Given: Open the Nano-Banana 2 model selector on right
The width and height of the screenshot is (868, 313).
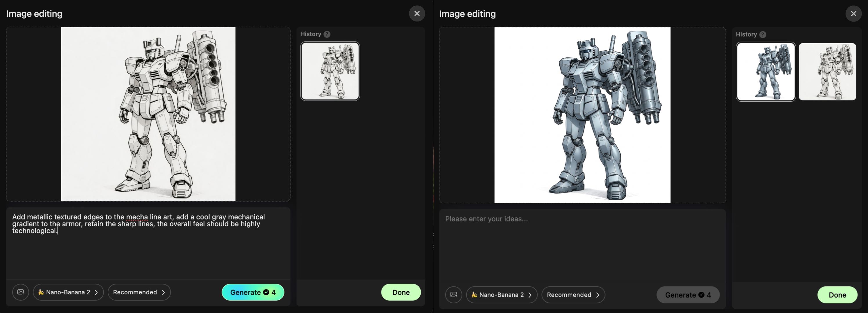Looking at the screenshot, I should click(501, 294).
